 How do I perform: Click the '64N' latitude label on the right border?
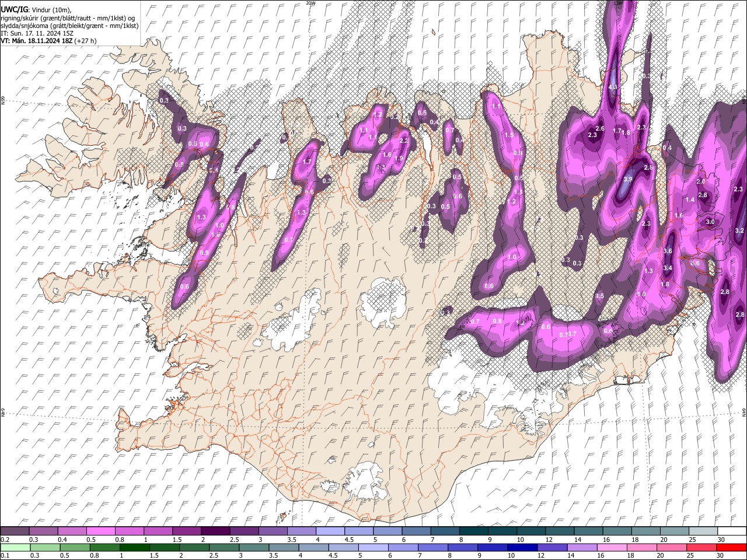(x=744, y=412)
